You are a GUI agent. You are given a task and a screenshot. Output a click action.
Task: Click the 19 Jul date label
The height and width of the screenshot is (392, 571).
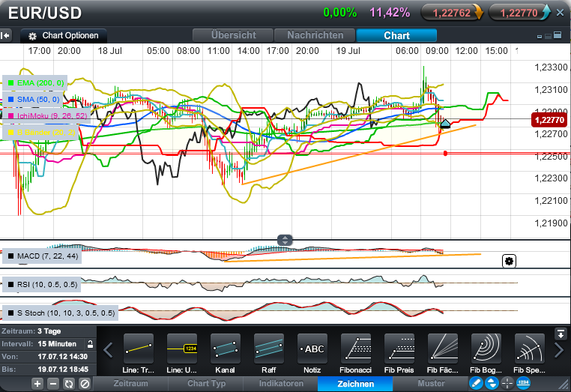[348, 51]
